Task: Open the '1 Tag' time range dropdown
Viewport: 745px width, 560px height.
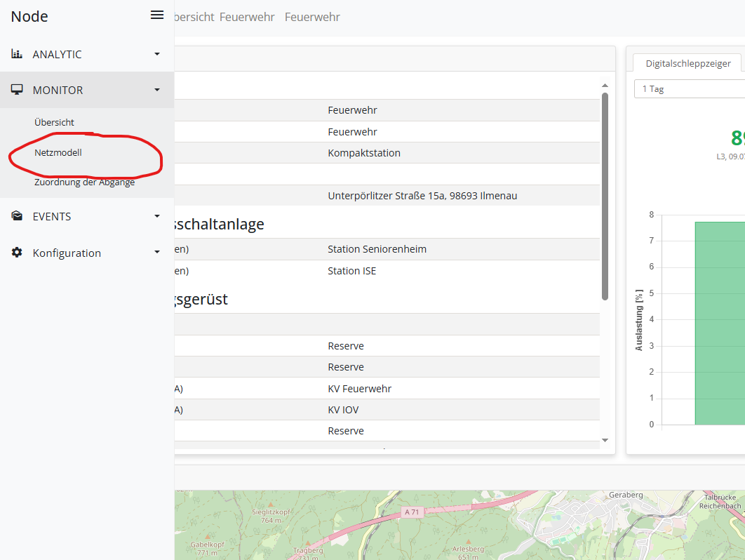Action: (x=689, y=89)
